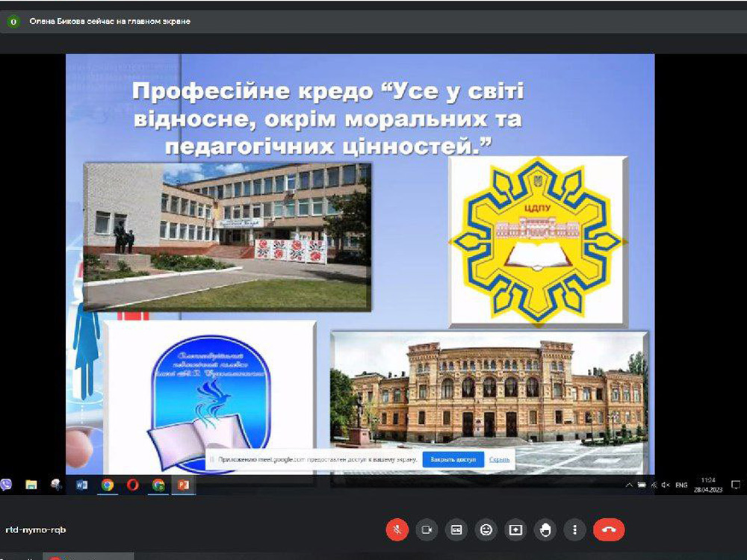Expand the hidden system tray icons
The image size is (747, 560).
[x=630, y=485]
